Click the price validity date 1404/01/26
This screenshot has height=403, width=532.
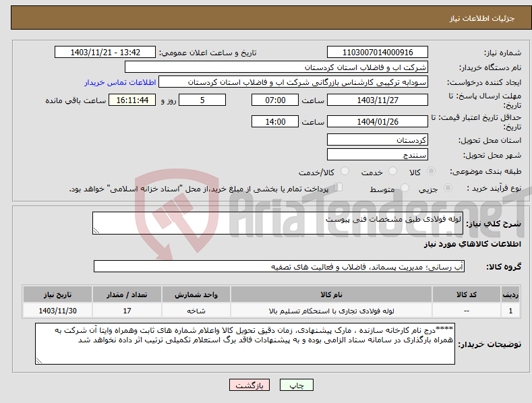coord(378,121)
